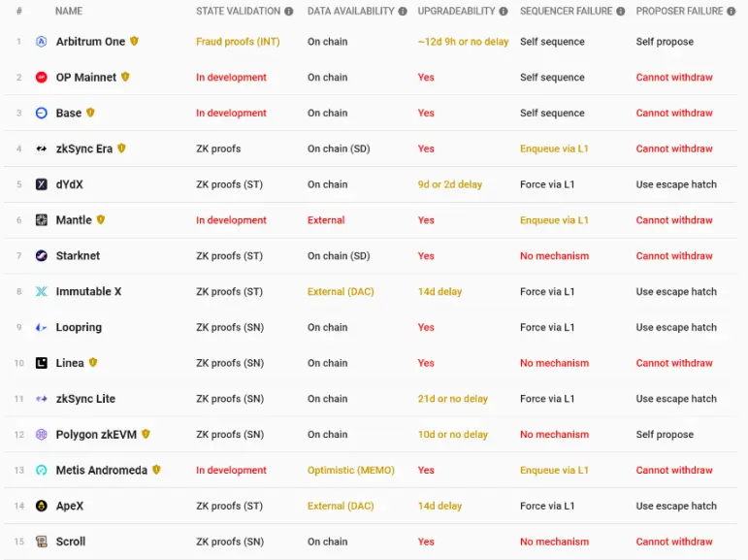Click the Upgradeability info icon
Image resolution: width=748 pixels, height=560 pixels.
(x=504, y=12)
